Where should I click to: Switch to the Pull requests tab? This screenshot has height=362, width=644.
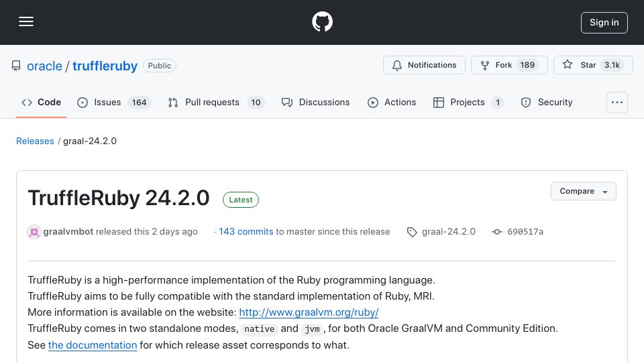(216, 102)
